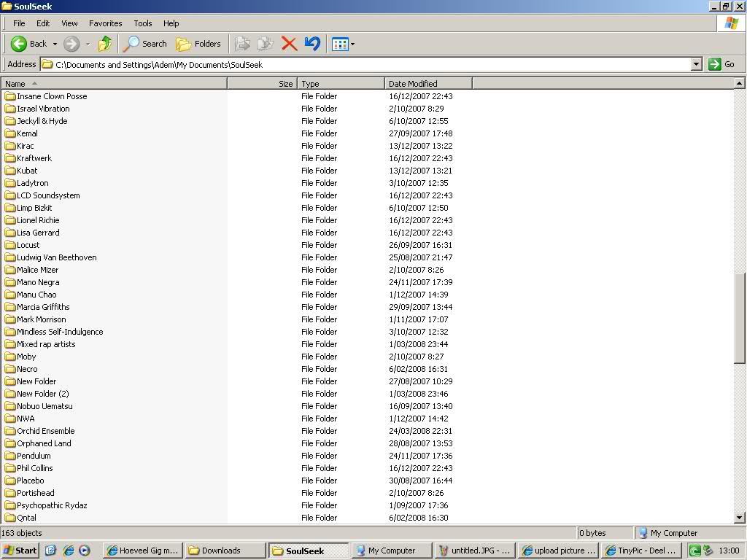Click the vertical scrollbar down arrow
This screenshot has width=747, height=560.
tap(740, 518)
